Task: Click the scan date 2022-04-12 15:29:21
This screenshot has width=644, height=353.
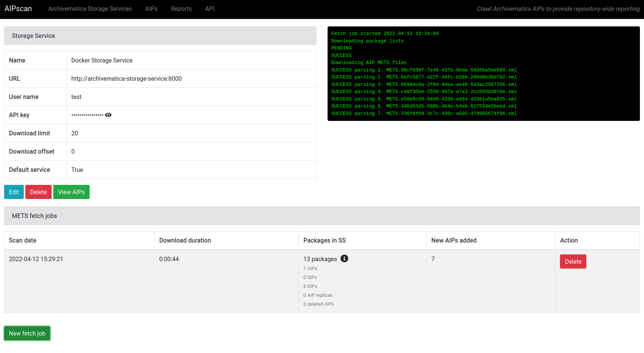Action: click(x=36, y=259)
